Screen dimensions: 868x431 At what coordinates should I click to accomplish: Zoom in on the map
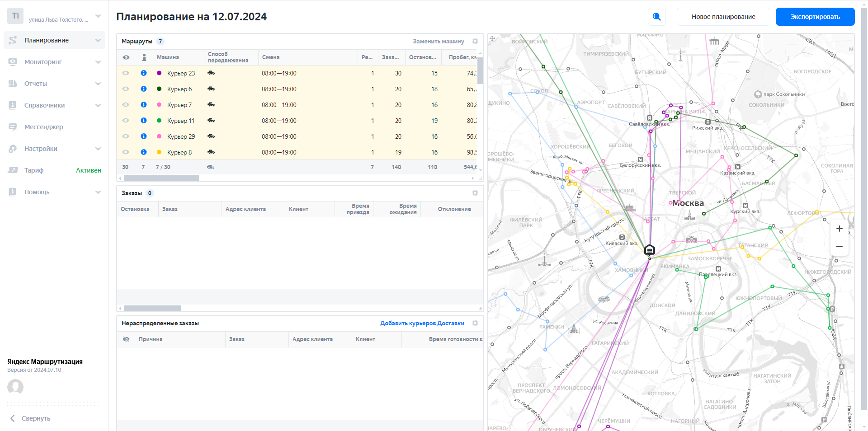pyautogui.click(x=839, y=229)
